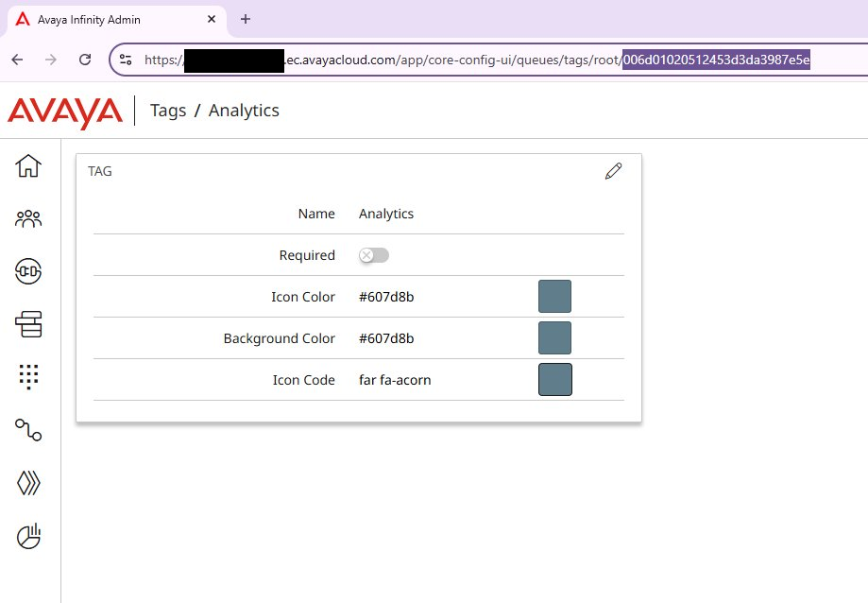Open the browser site information badge
Screen dimensions: 868x603
click(125, 59)
